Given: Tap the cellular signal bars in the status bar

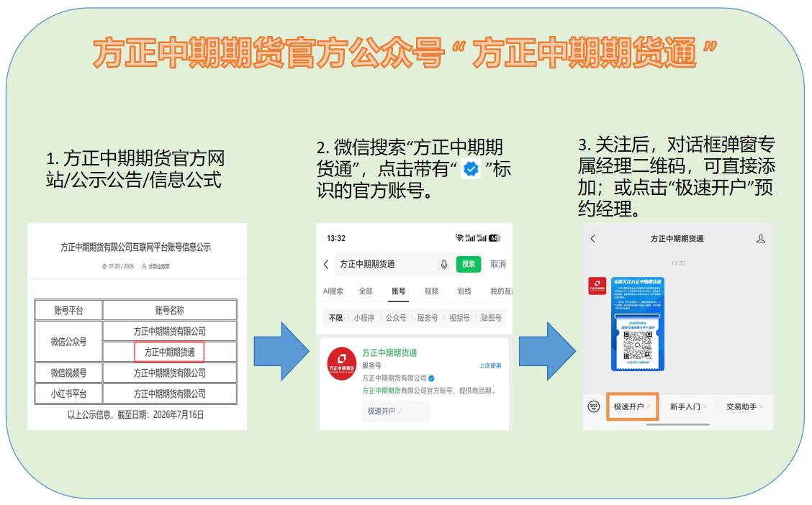Looking at the screenshot, I should 476,238.
